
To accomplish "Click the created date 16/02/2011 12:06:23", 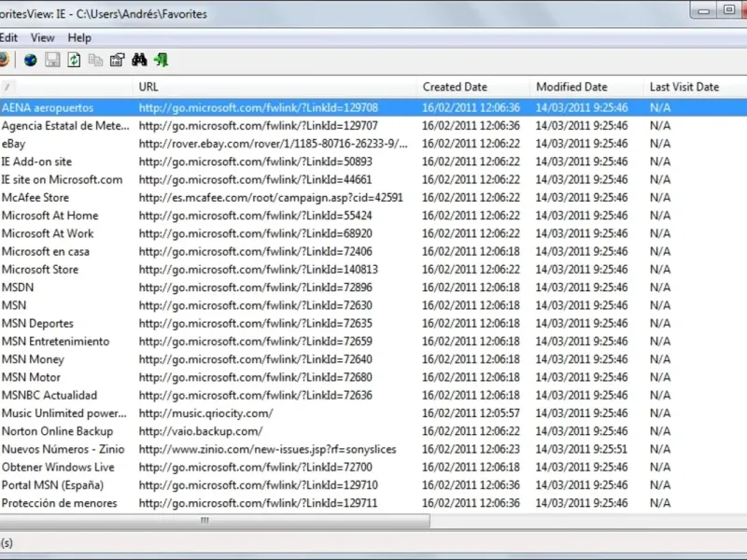I will click(471, 450).
